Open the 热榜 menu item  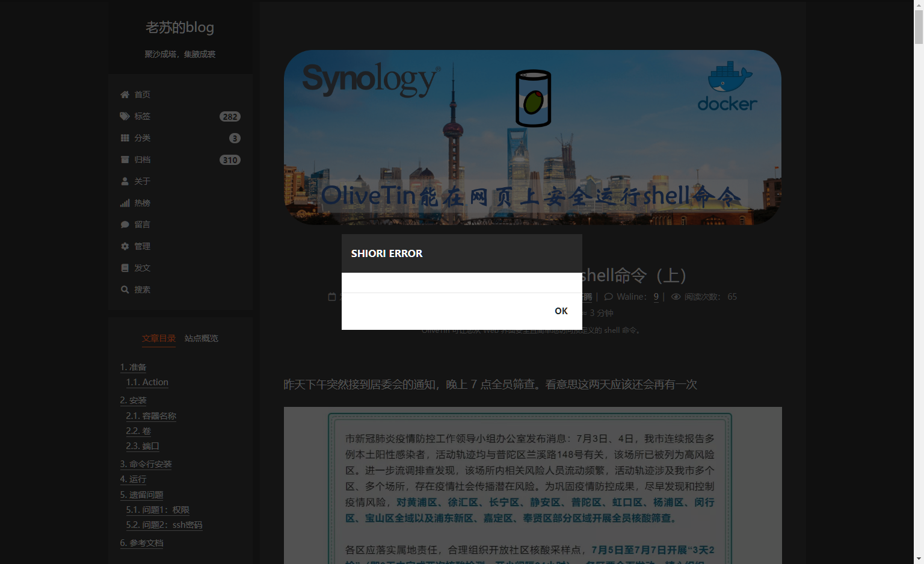(x=180, y=203)
